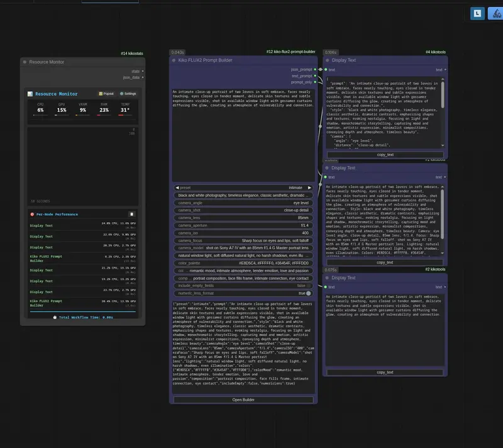
Task: Click the small square icon in the Per-Node Performance header
Action: tap(132, 215)
